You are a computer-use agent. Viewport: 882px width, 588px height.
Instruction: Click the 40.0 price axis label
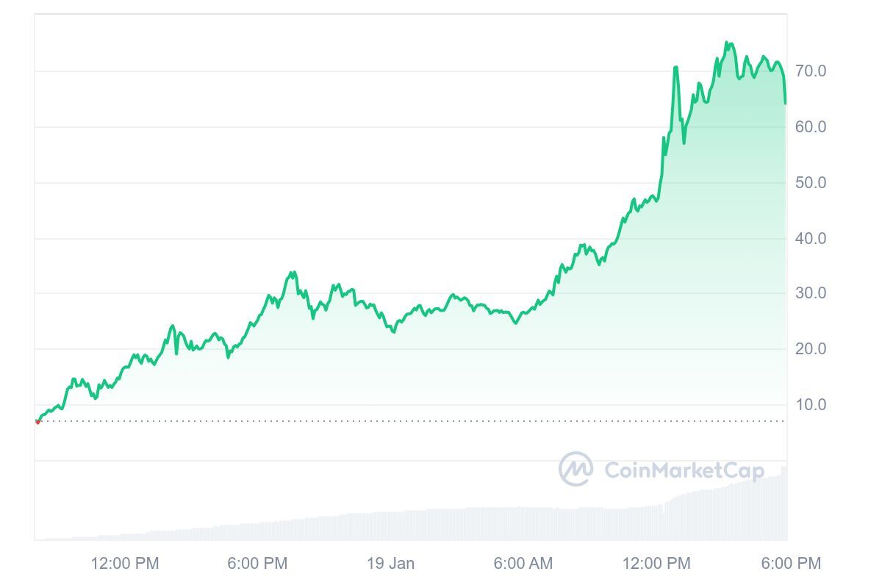811,239
